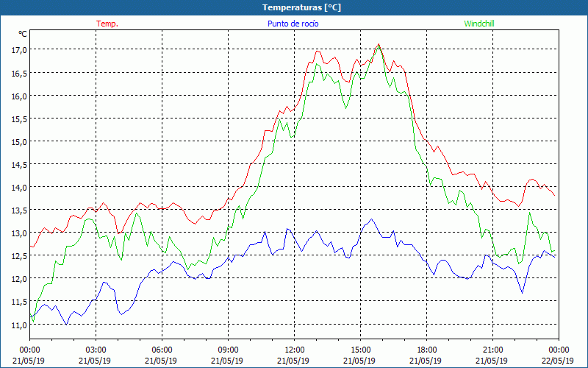
Task: Click the 16,0 y-axis value
Action: tap(19, 96)
